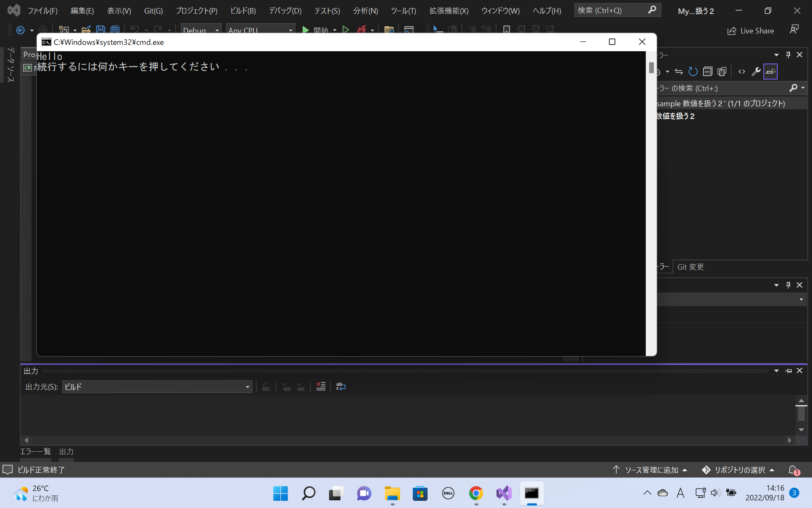This screenshot has width=812, height=508.
Task: Switch to the Git 変更 tab
Action: (690, 267)
